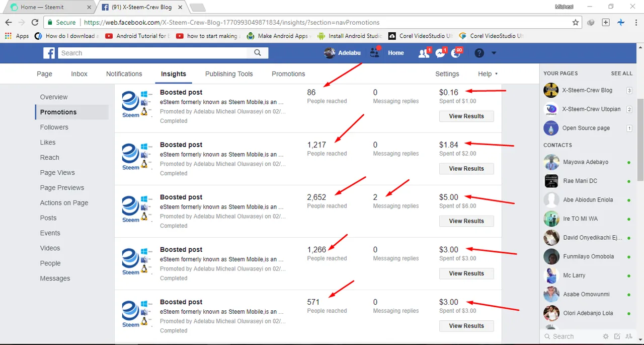Open Friend Requests icon in header
The height and width of the screenshot is (345, 644).
423,53
